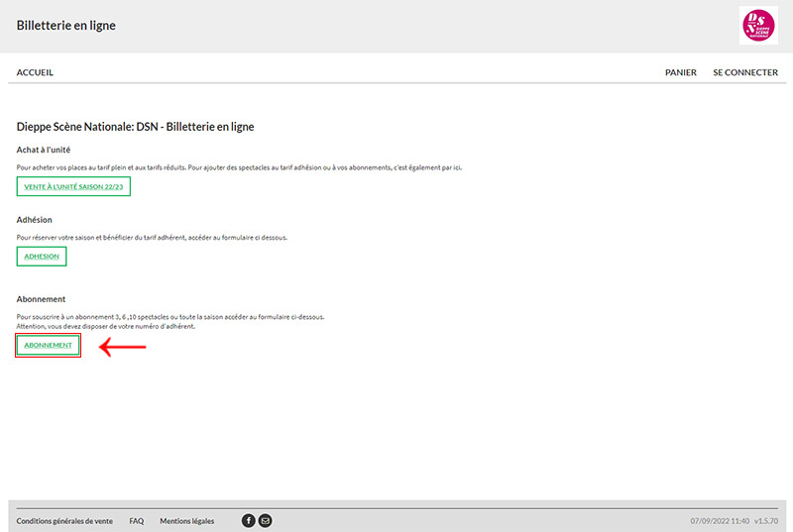
Task: Click text starting 'Pour acheter vos places'
Action: (239, 167)
